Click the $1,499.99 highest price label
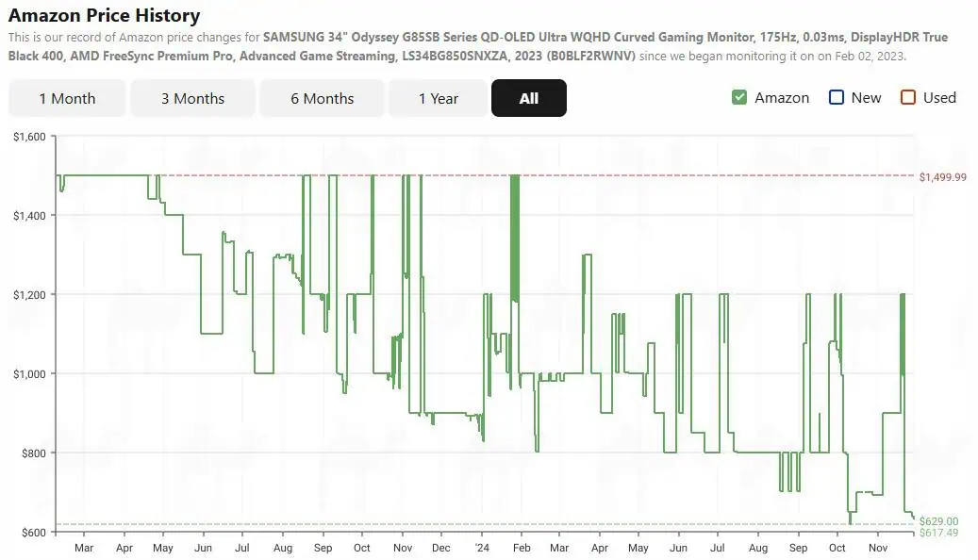This screenshot has width=978, height=560. [x=943, y=176]
